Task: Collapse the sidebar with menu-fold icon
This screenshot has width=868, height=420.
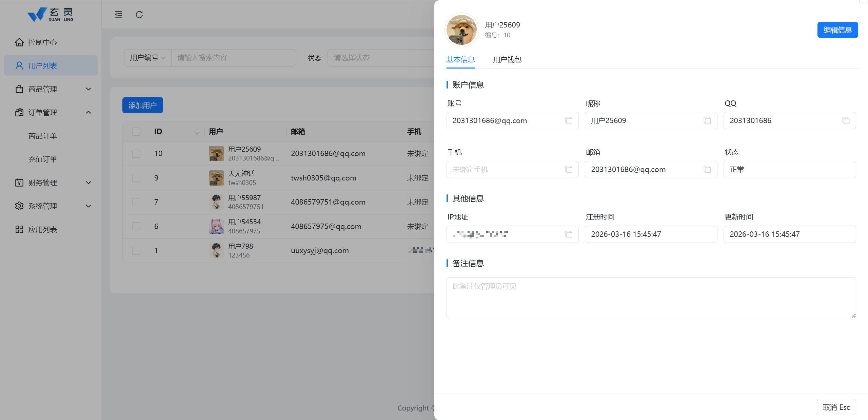Action: point(118,15)
